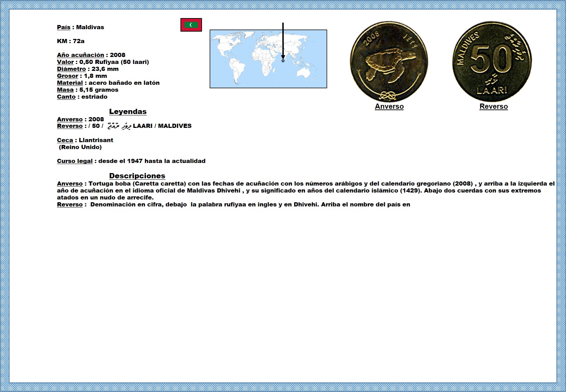This screenshot has height=392, width=566.
Task: Click the "Leyendas" heading
Action: [x=128, y=112]
